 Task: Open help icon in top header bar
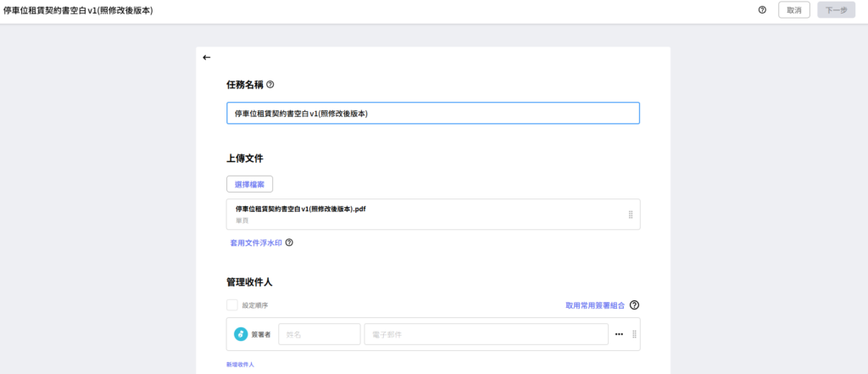tap(762, 10)
